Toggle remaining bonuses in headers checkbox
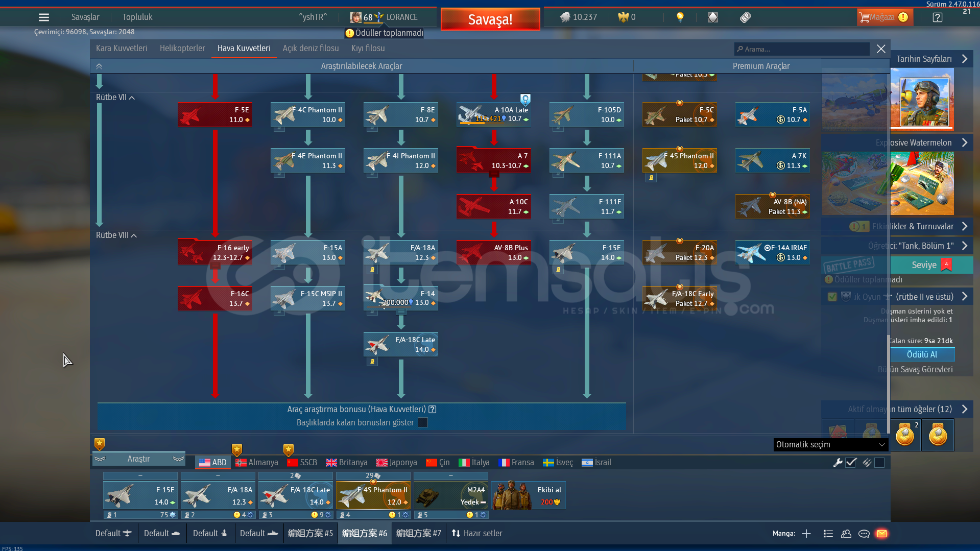The image size is (980, 551). pos(423,422)
